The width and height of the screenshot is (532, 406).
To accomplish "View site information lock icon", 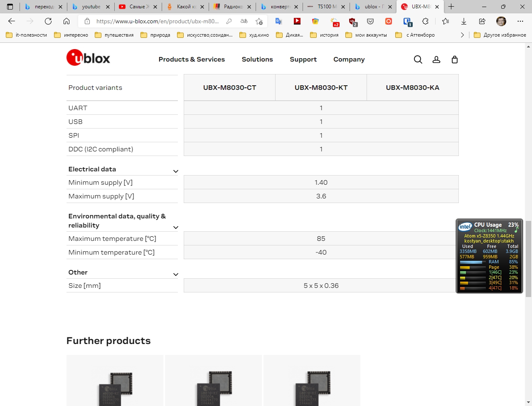I will click(87, 21).
